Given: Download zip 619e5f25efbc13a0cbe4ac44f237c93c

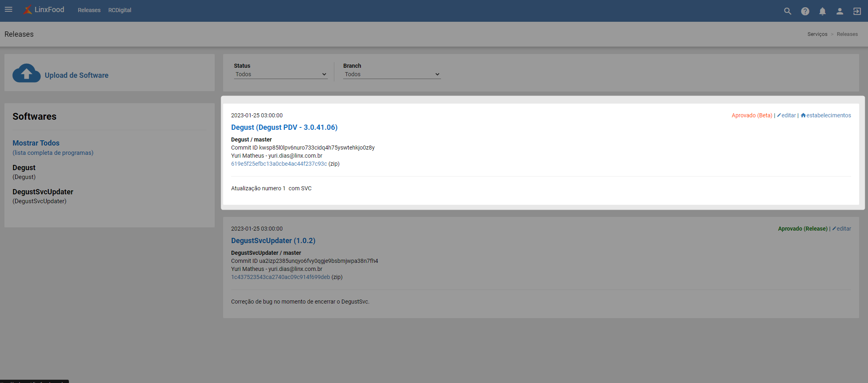Looking at the screenshot, I should click(279, 164).
